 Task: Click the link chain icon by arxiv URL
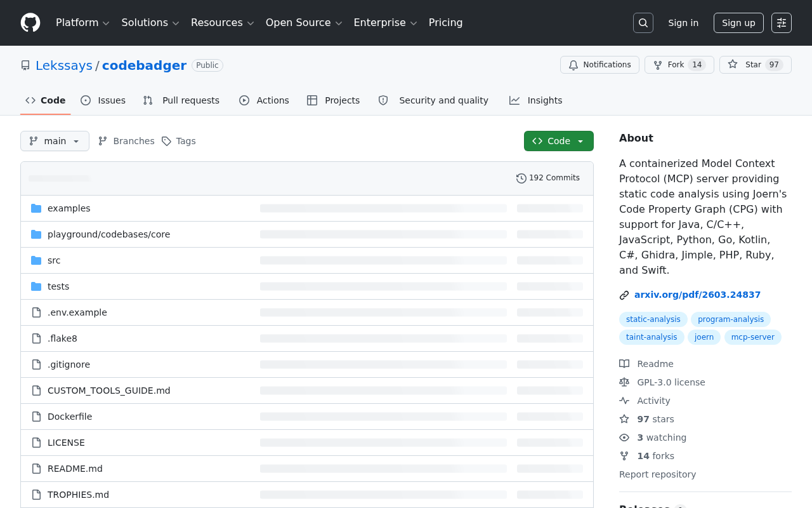[x=624, y=295]
